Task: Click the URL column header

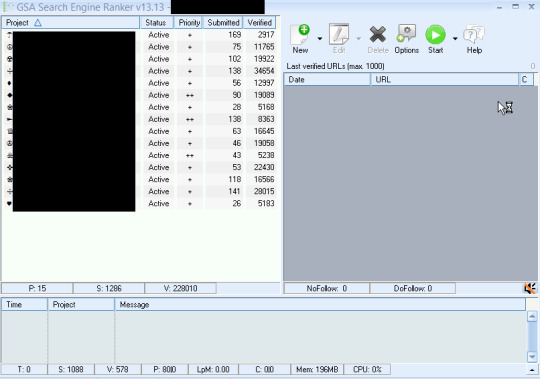Action: pos(445,80)
